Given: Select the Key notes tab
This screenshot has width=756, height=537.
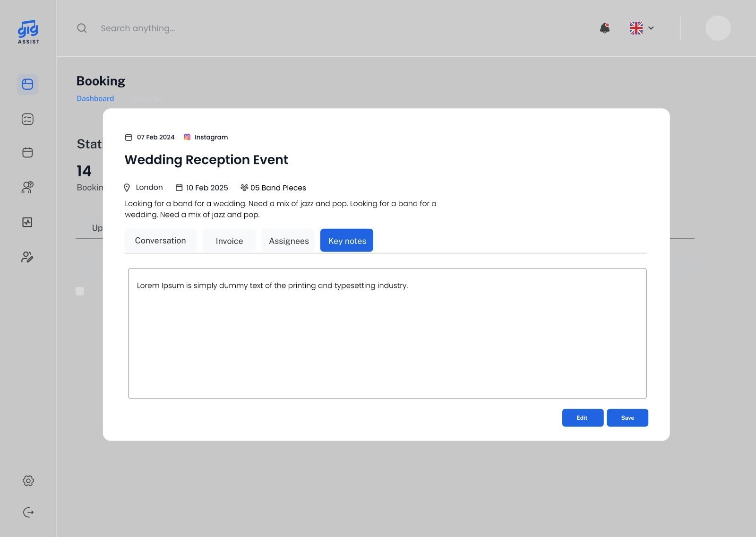Looking at the screenshot, I should 347,240.
